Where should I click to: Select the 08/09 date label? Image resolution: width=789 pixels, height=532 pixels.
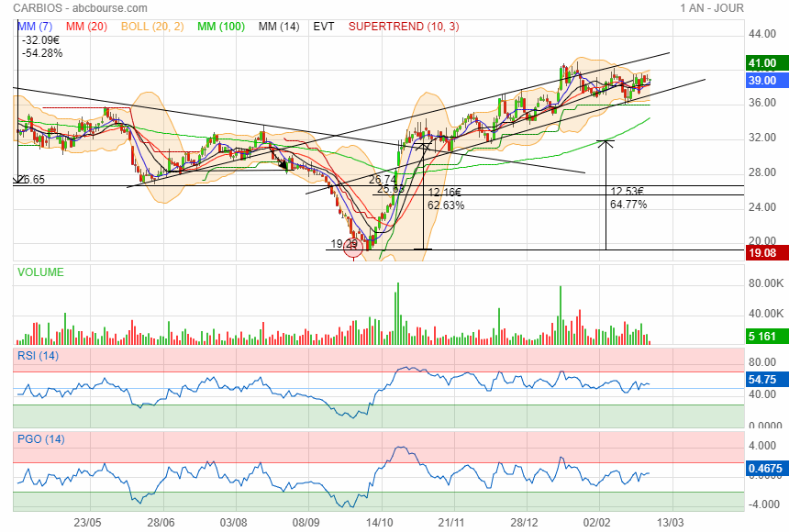tap(306, 523)
